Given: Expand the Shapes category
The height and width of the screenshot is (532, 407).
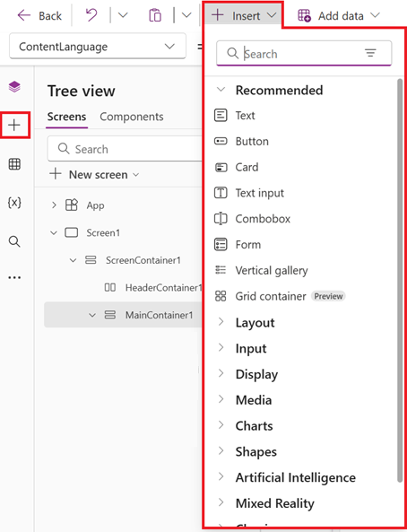Looking at the screenshot, I should point(221,450).
